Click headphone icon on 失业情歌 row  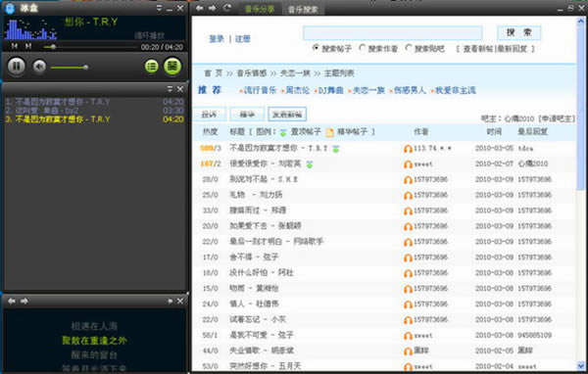pos(408,351)
